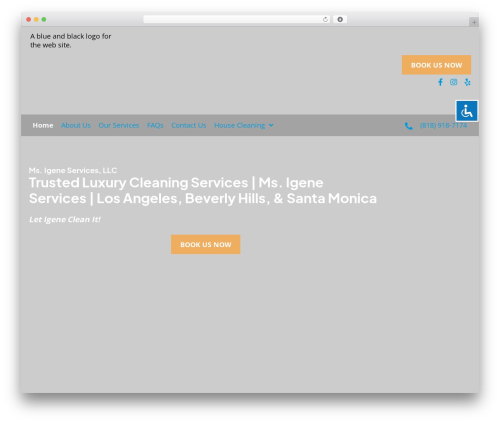Reload the page with the refresh icon
This screenshot has height=423, width=500.
point(325,19)
